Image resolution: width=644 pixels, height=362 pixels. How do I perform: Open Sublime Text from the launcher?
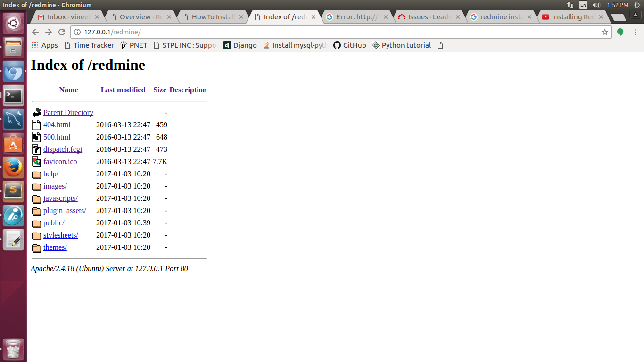pyautogui.click(x=13, y=192)
